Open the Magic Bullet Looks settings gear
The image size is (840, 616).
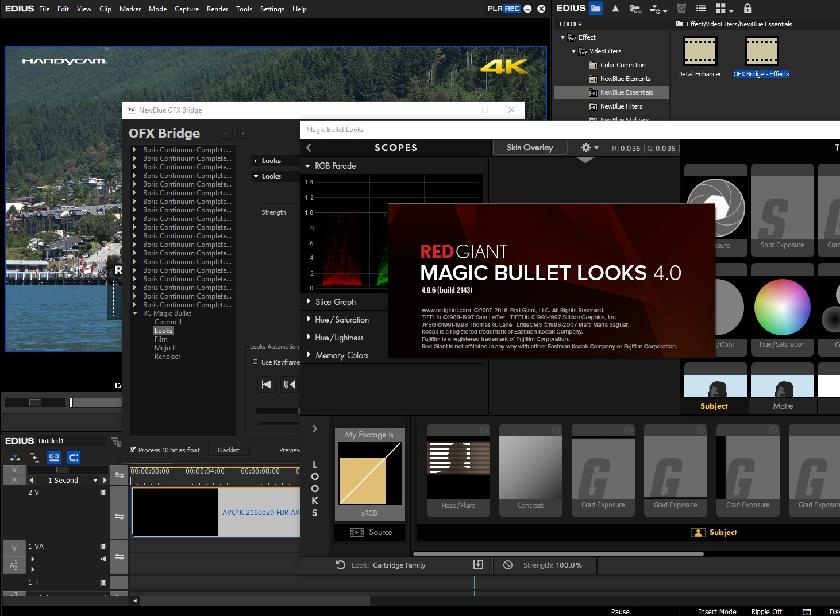586,148
